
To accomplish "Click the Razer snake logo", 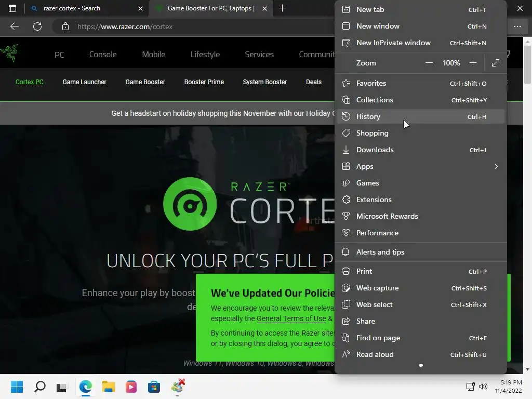I will click(x=9, y=54).
